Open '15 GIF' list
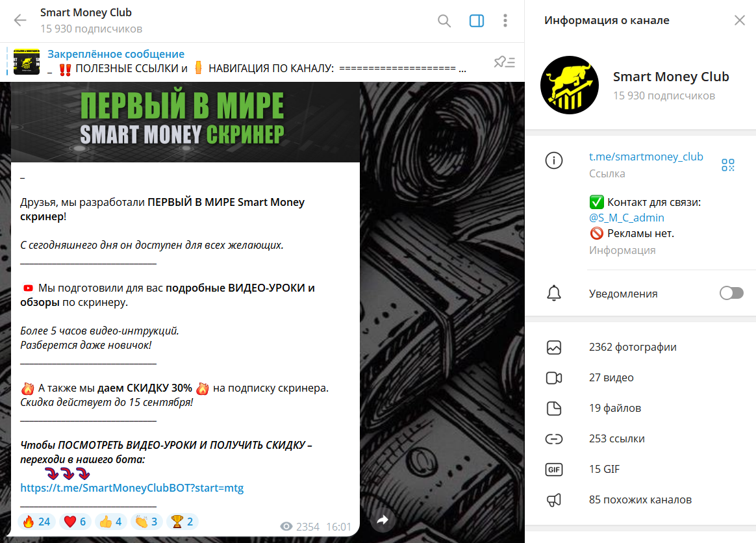This screenshot has width=756, height=543. point(604,469)
